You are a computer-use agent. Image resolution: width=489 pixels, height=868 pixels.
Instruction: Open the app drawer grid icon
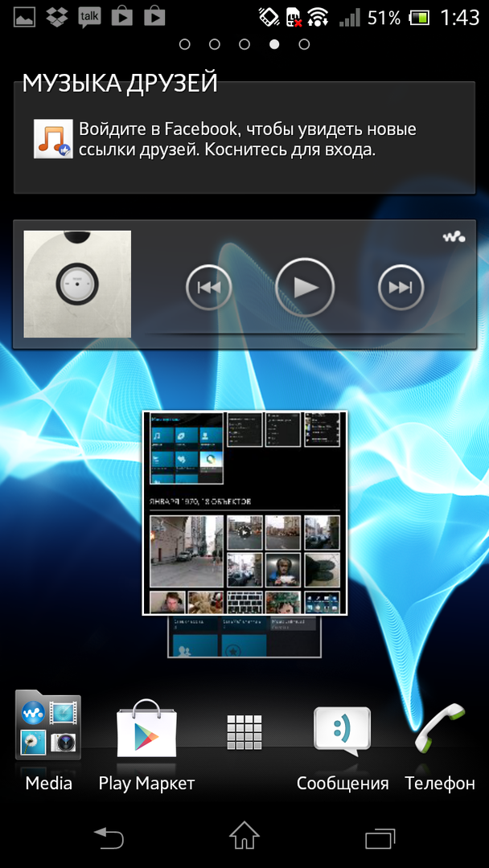pyautogui.click(x=244, y=732)
